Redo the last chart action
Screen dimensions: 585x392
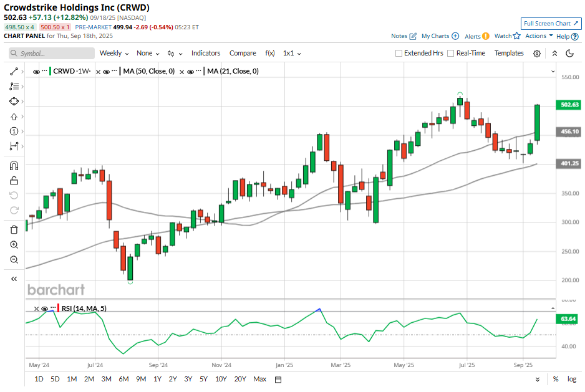click(14, 211)
